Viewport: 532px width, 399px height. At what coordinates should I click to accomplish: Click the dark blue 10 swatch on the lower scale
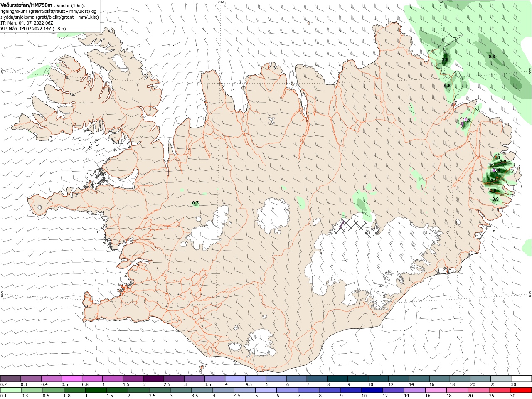click(371, 390)
